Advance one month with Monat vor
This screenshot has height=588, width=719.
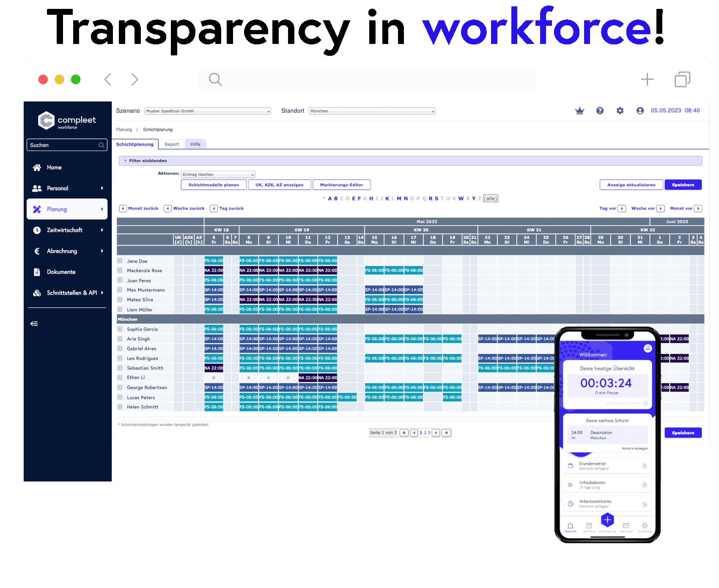(x=686, y=208)
